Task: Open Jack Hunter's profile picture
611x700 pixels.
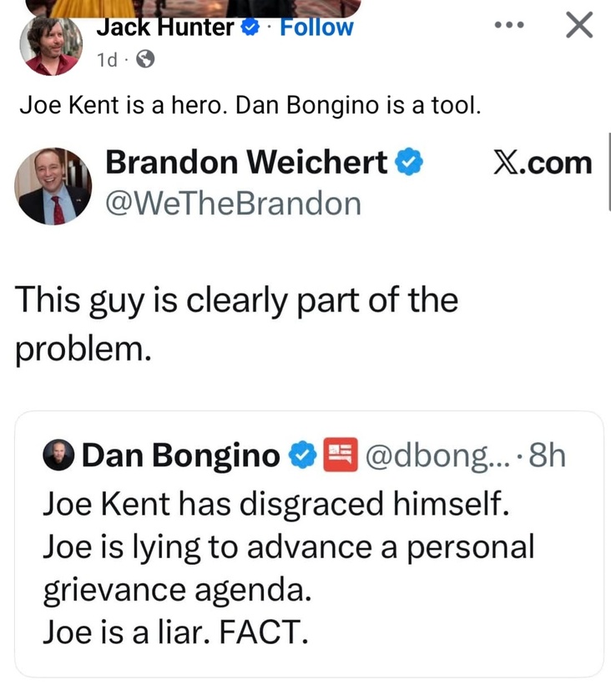Action: click(x=50, y=46)
